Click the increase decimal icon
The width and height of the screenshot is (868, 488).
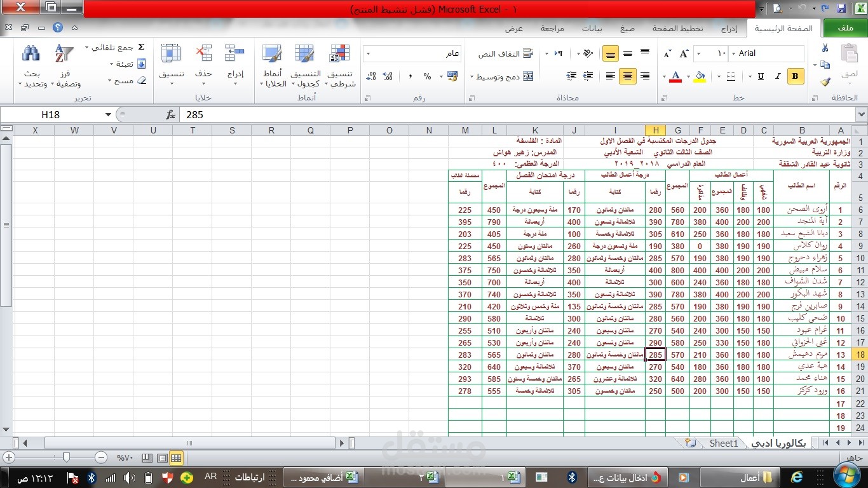point(388,76)
